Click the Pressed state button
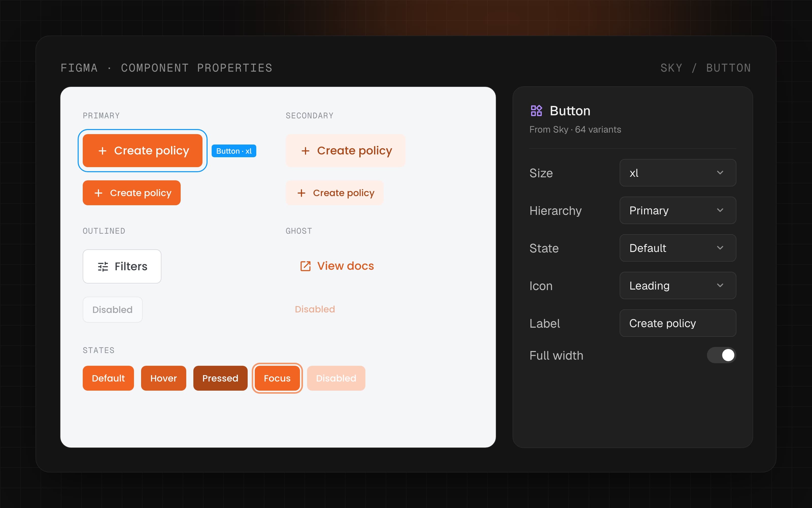The width and height of the screenshot is (812, 508). [221, 378]
